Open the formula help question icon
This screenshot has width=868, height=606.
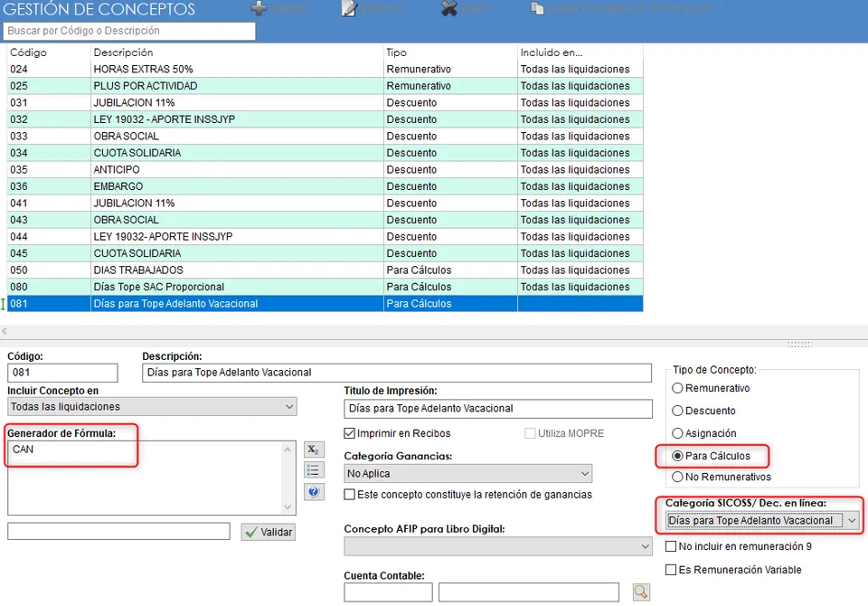click(314, 491)
